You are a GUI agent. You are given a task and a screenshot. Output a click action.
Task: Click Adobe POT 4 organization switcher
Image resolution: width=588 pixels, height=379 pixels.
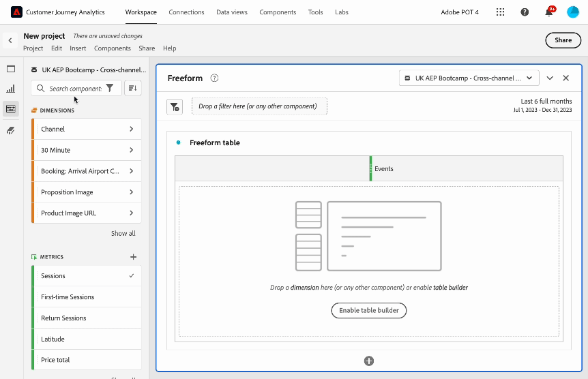pyautogui.click(x=460, y=12)
